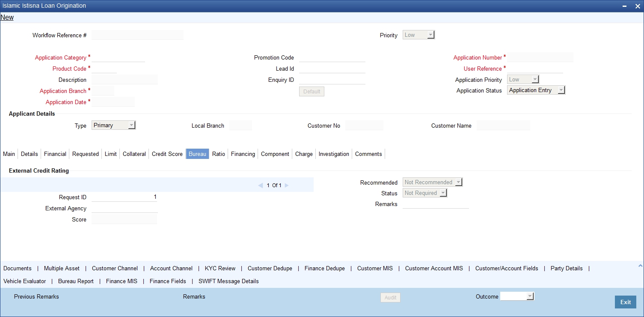This screenshot has height=317, width=644.
Task: Click the Exit button
Action: coord(626,302)
